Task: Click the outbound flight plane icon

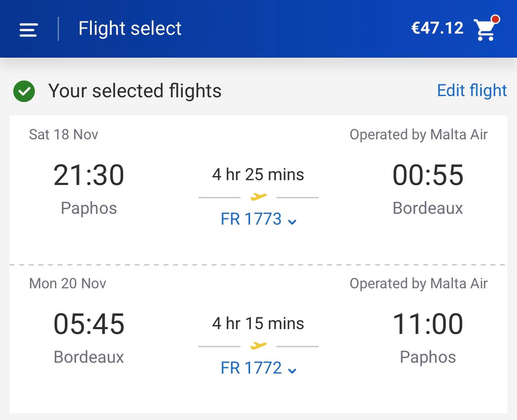Action: pyautogui.click(x=258, y=197)
